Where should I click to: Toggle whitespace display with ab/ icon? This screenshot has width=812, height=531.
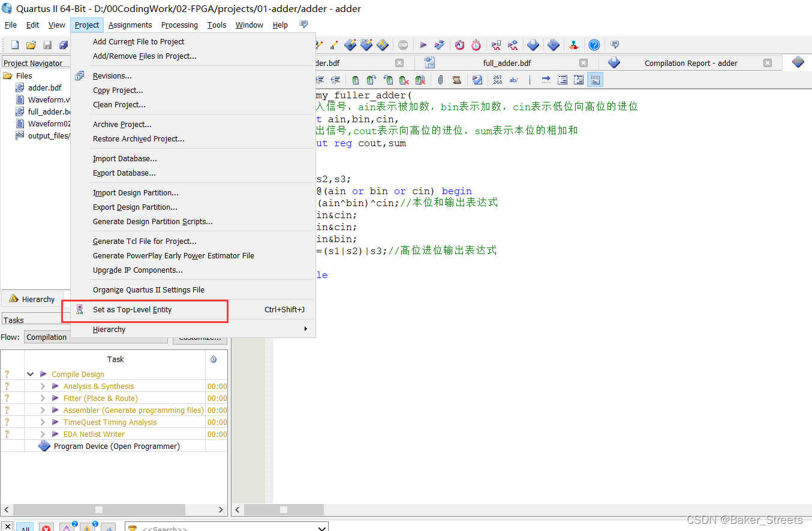(x=513, y=80)
